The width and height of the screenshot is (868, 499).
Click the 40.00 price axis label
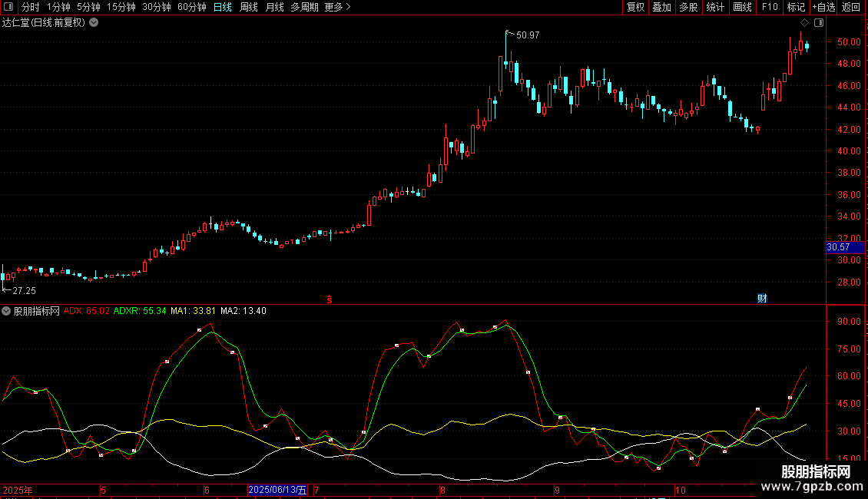(849, 151)
